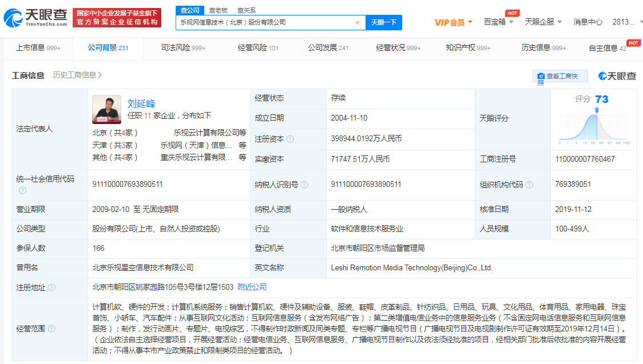643x364 pixels.
Task: Click the 行业 value 软件和信息技术服务业
Action: click(367, 229)
